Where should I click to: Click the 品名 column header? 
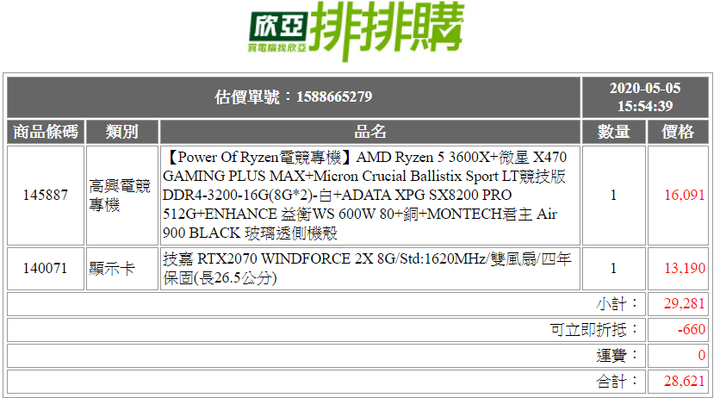370,132
